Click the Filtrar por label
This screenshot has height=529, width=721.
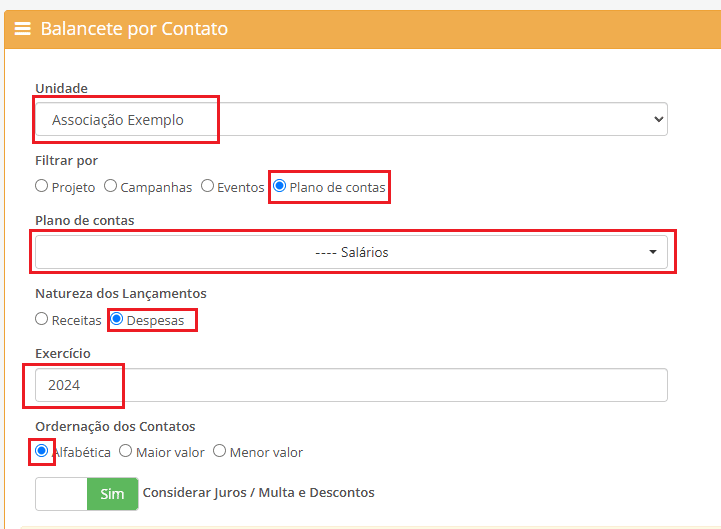click(x=67, y=161)
